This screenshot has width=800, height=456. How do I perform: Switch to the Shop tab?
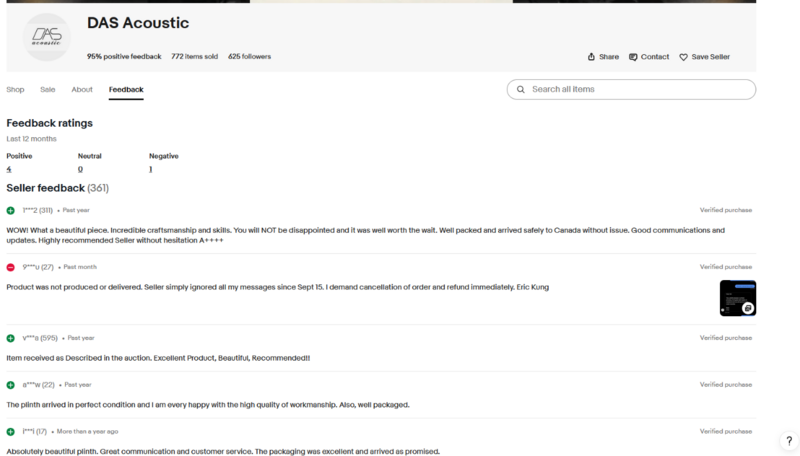coord(15,90)
